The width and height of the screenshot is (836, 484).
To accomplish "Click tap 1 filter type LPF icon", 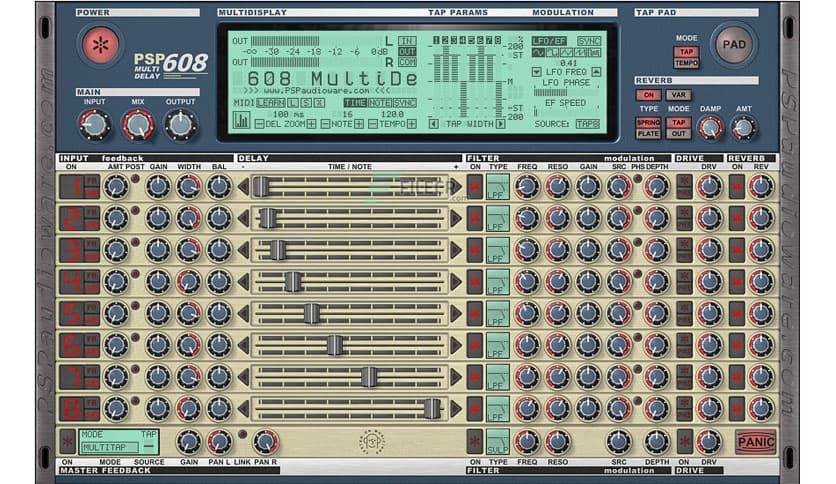I will point(497,187).
